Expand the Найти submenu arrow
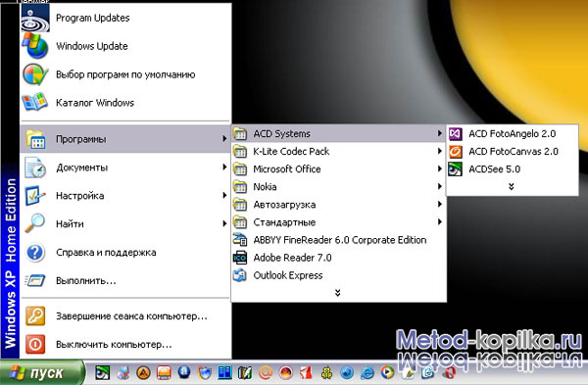This screenshot has height=385, width=588. (224, 223)
